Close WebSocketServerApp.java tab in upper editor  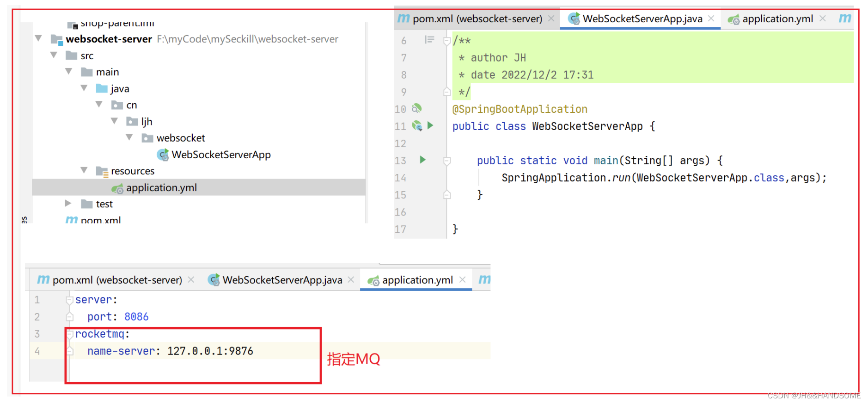click(x=711, y=19)
